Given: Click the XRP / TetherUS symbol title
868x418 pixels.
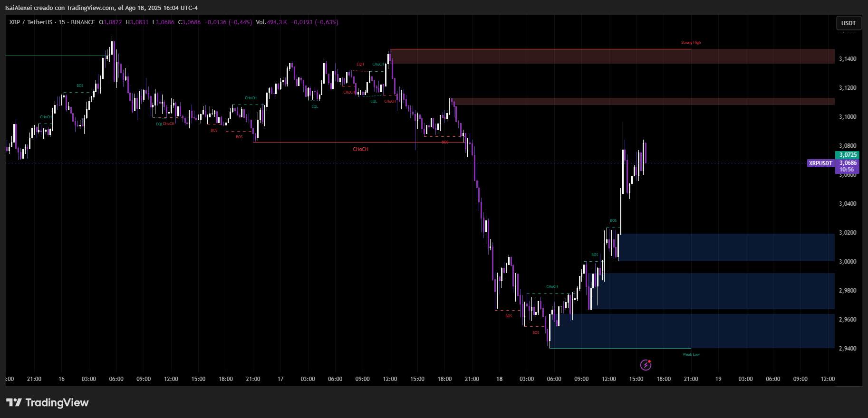Looking at the screenshot, I should [30, 22].
